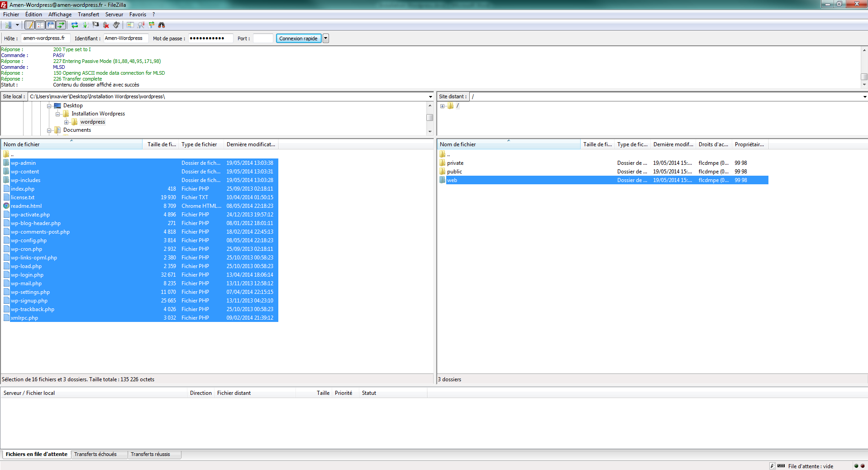The height and width of the screenshot is (470, 868).
Task: Open the Fichier menu
Action: 11,14
